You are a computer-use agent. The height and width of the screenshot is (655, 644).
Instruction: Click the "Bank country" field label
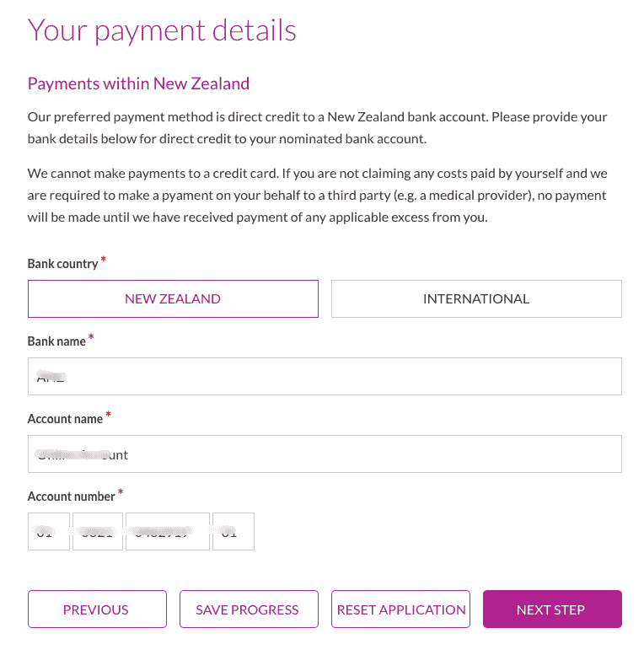coord(62,264)
